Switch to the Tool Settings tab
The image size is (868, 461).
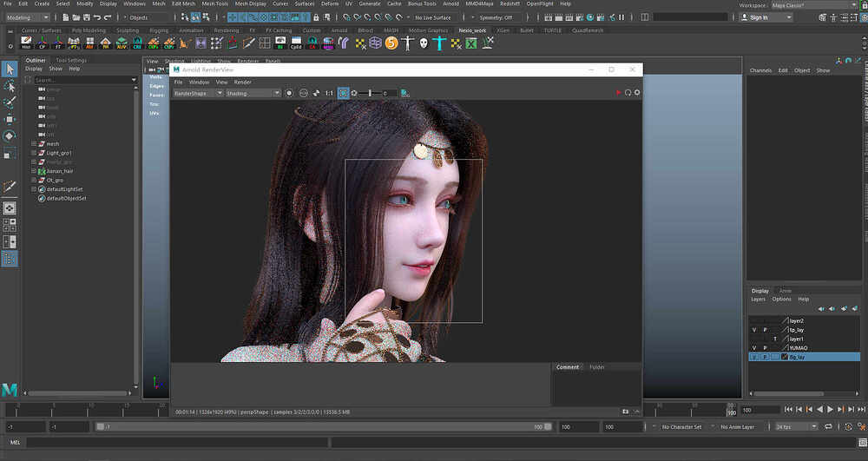point(71,60)
